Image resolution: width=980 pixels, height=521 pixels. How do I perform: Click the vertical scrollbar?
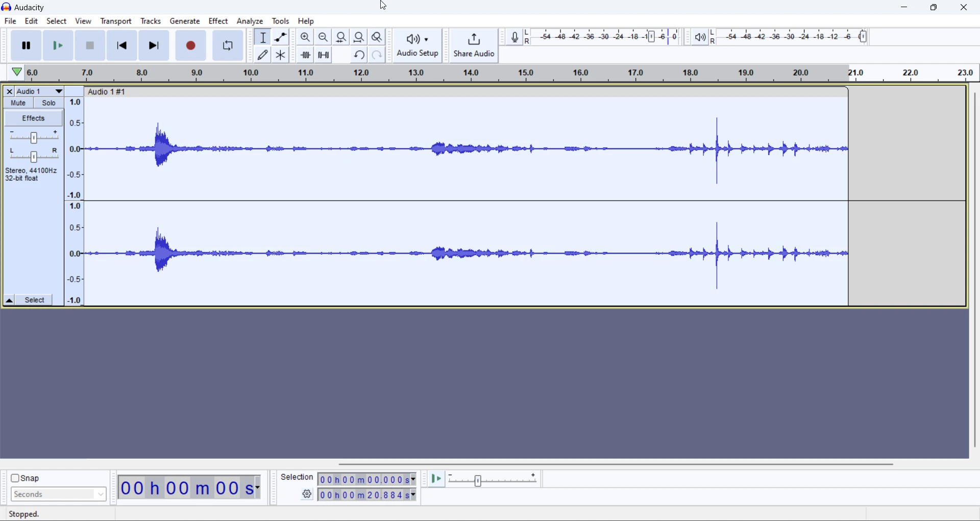pos(975,270)
